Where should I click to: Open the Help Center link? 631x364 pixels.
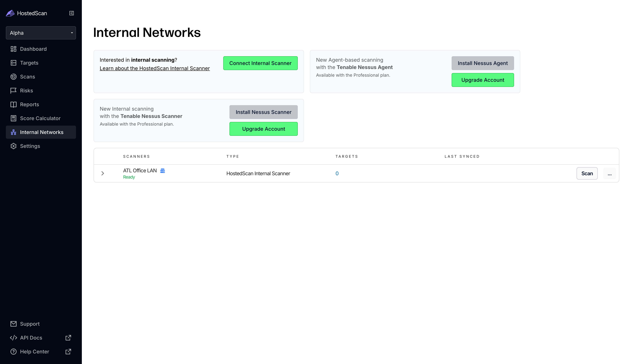(x=41, y=352)
